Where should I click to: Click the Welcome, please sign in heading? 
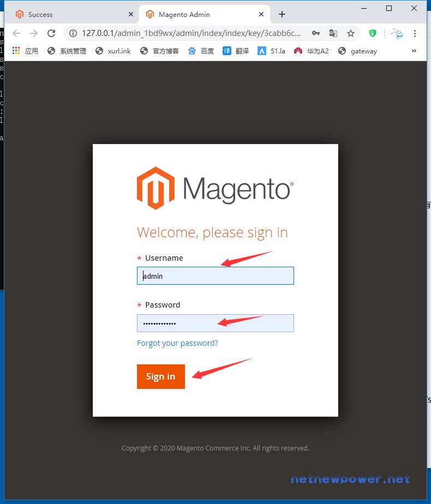coord(212,232)
